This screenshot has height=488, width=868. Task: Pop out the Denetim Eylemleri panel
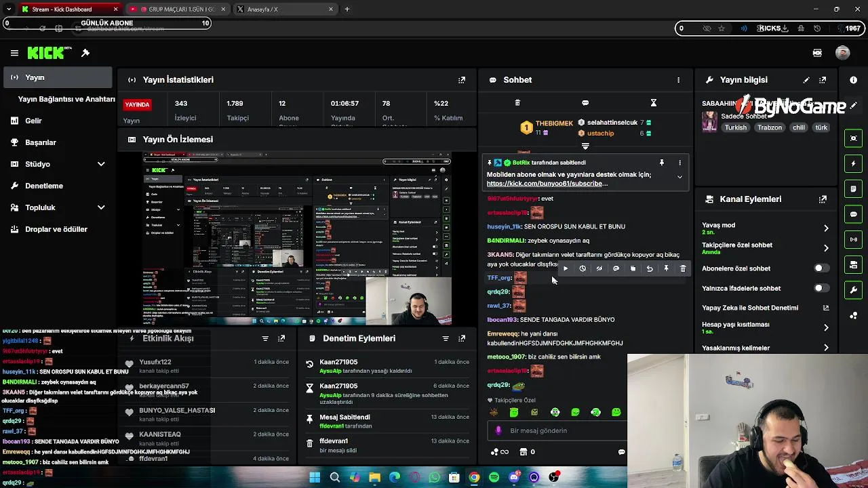[462, 338]
